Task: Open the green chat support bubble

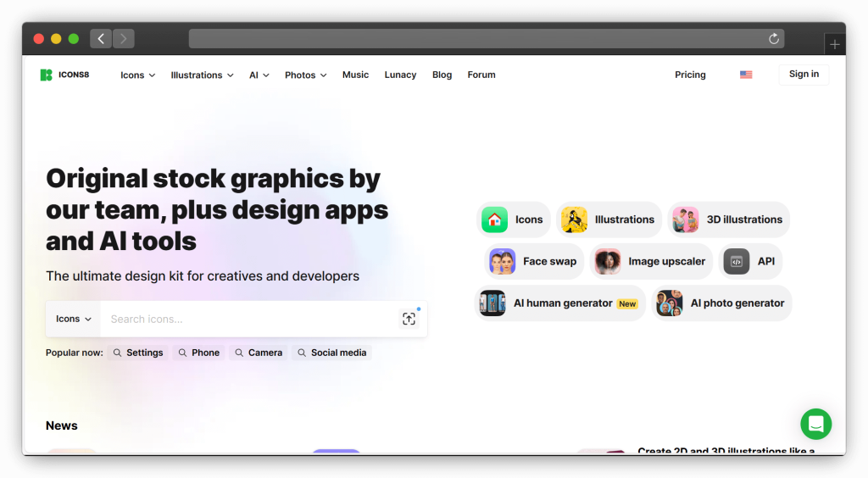Action: [815, 424]
